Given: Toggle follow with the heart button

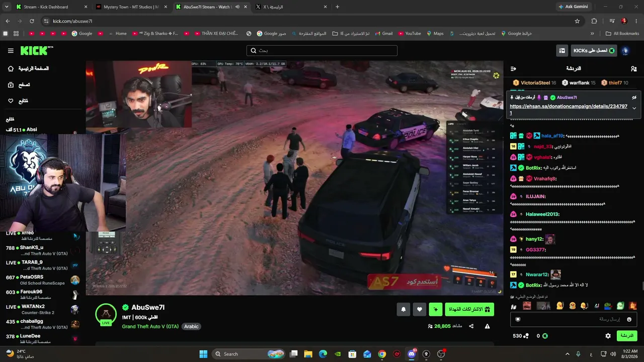Looking at the screenshot, I should point(420,310).
